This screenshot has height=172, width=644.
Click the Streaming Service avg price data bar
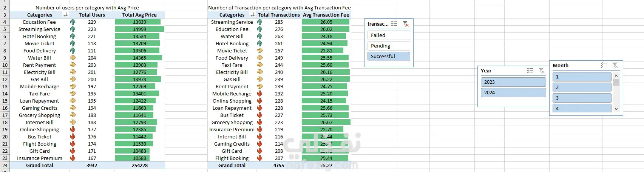coord(139,29)
